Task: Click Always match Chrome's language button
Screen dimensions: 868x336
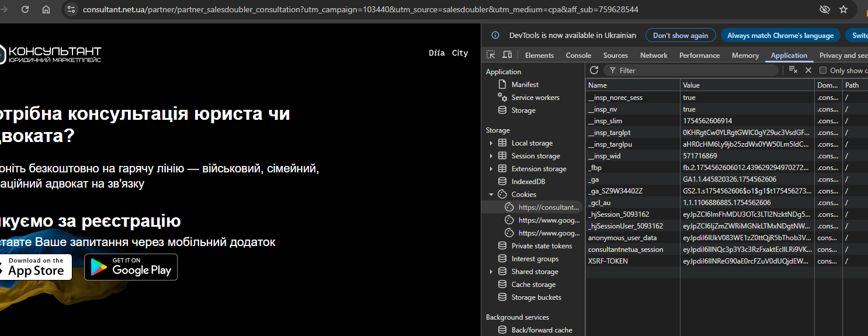Action: (780, 36)
